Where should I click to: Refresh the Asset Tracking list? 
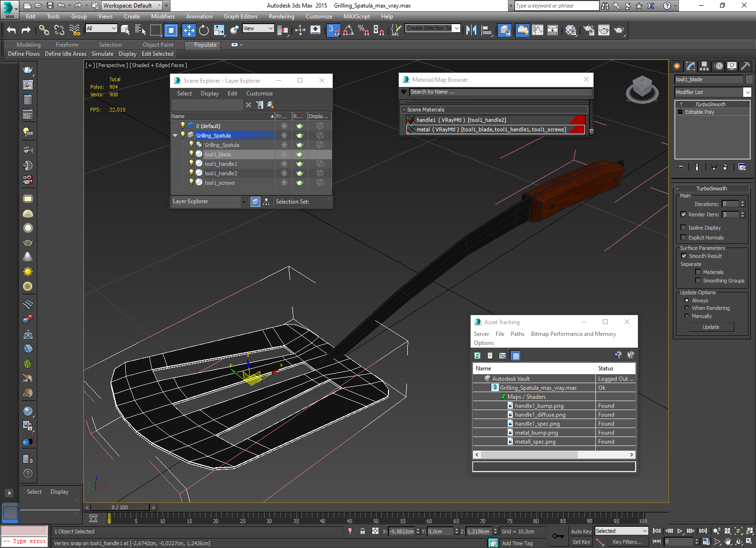477,356
